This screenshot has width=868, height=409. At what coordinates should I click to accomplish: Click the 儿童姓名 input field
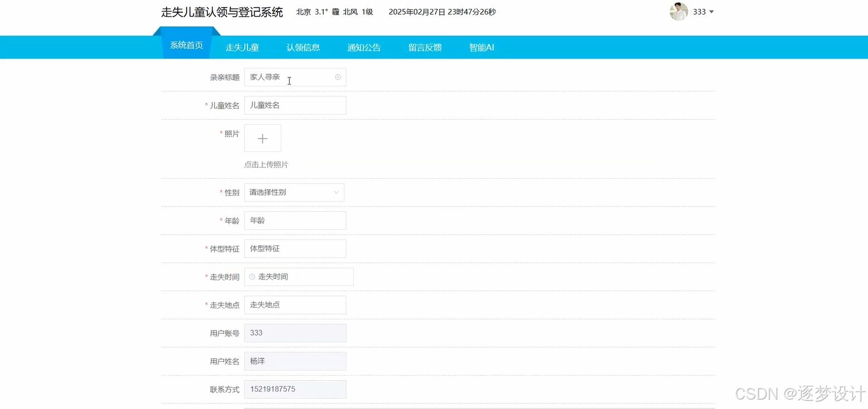coord(295,105)
